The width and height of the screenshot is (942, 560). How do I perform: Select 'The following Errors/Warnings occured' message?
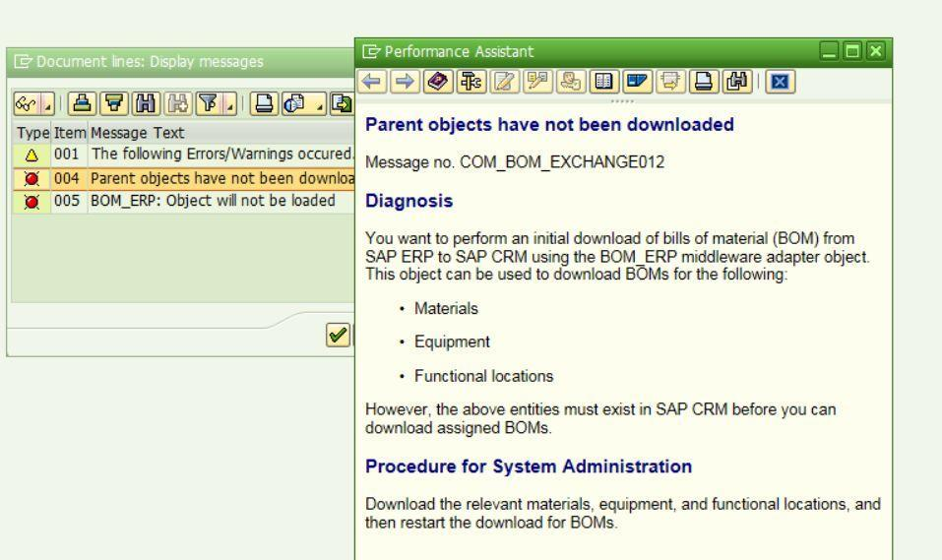click(221, 155)
